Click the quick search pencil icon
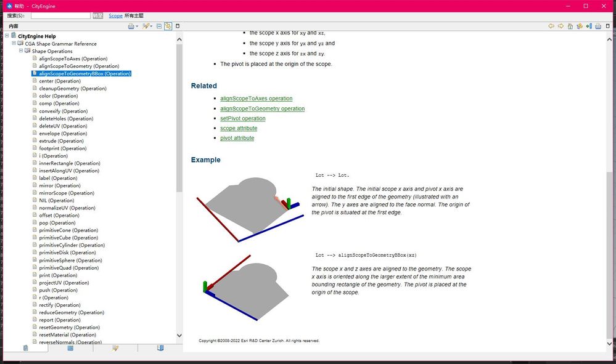 (146, 26)
